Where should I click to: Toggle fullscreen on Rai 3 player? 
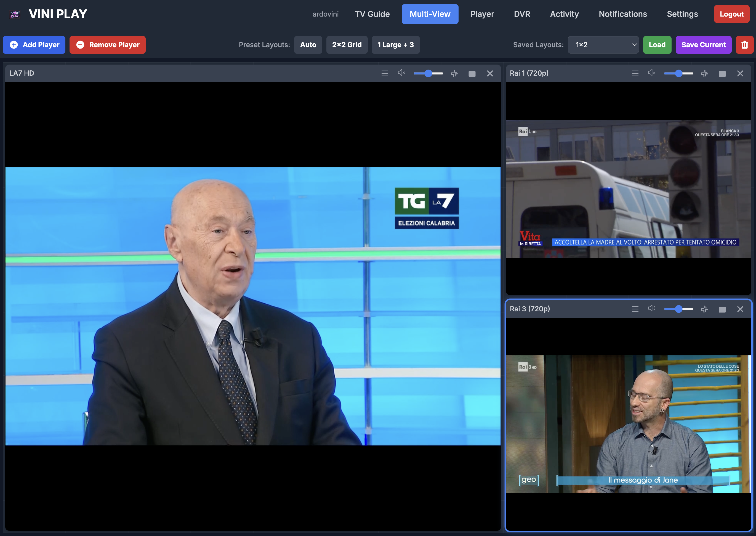[x=705, y=309]
